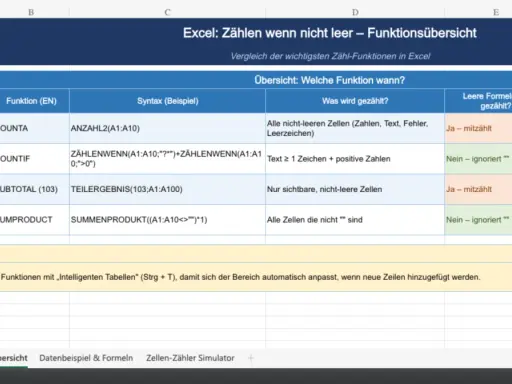This screenshot has width=512, height=384.
Task: Select the TEILERGEBNIS(103;A1:A100) cell
Action: pos(167,189)
